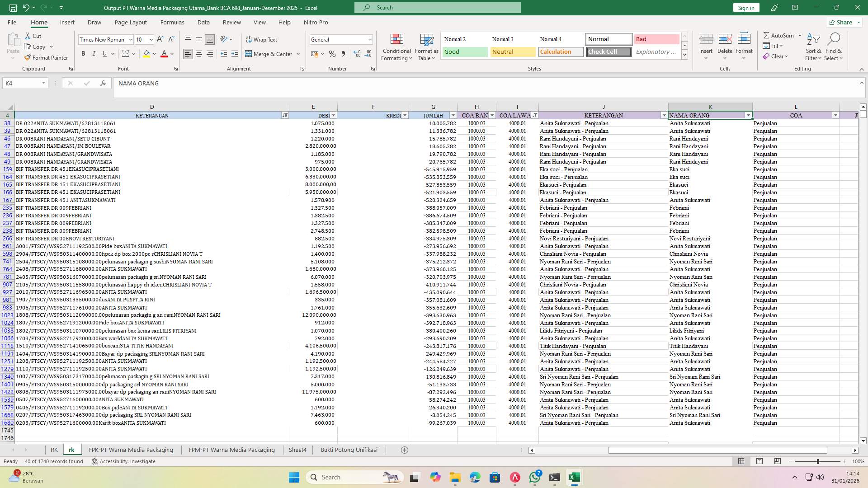This screenshot has width=868, height=488.
Task: Open the FPK-PT Warna Media Packaging sheet
Action: 131,450
